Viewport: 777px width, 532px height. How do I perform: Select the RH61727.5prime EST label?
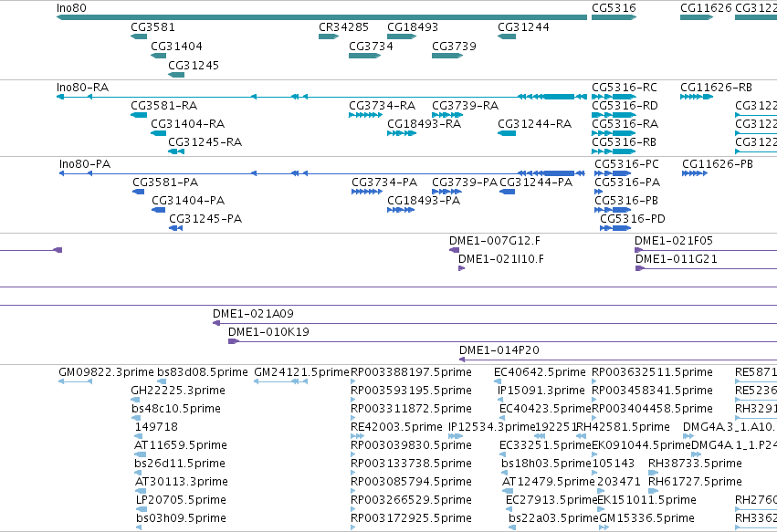(x=695, y=482)
